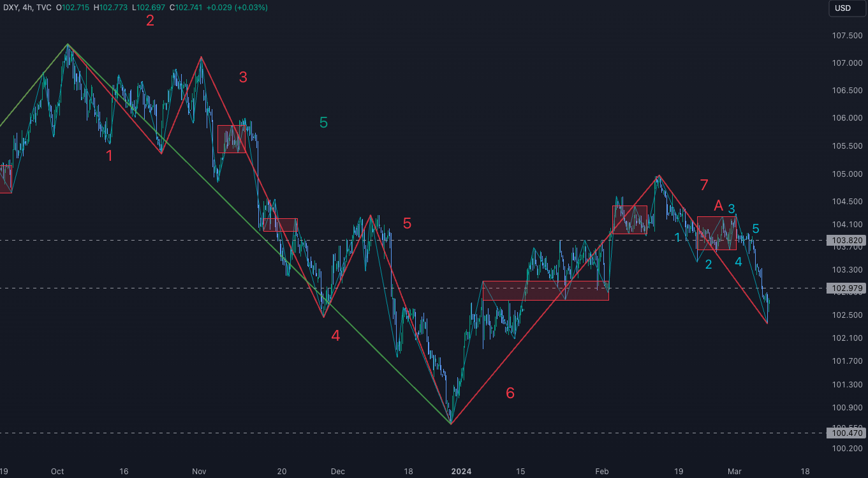Screen dimensions: 868x478
Task: Select the red wave label 7
Action: point(704,185)
